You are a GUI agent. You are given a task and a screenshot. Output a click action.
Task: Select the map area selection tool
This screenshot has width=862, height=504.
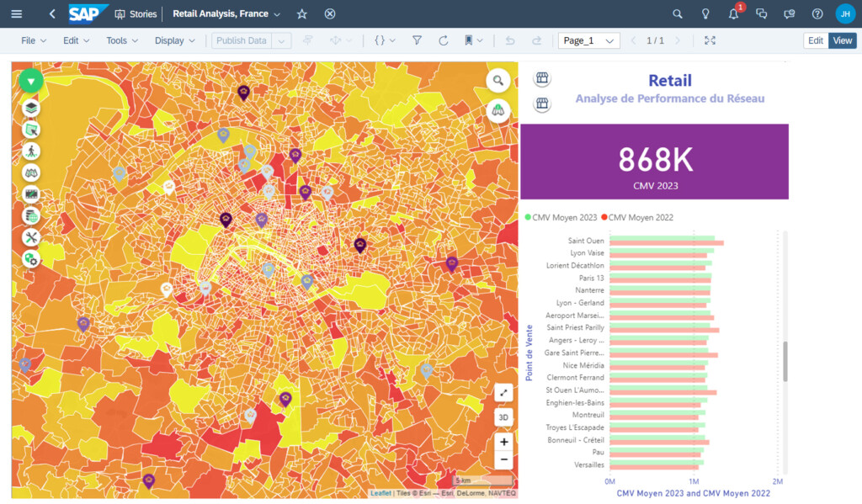pyautogui.click(x=31, y=130)
